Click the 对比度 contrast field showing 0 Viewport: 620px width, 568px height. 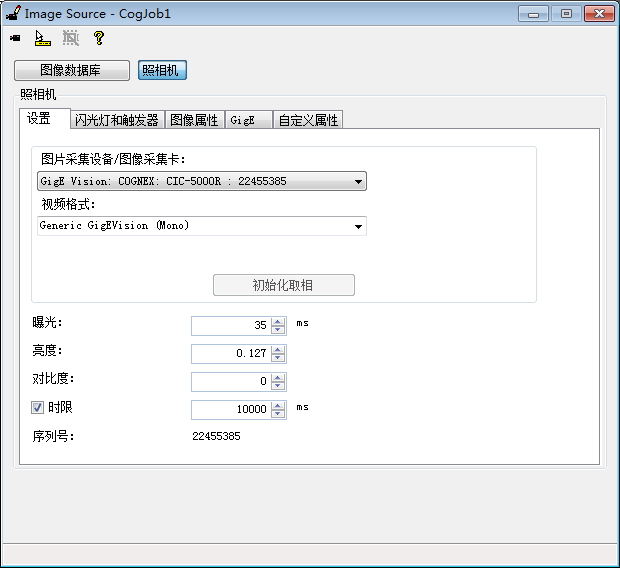[231, 382]
